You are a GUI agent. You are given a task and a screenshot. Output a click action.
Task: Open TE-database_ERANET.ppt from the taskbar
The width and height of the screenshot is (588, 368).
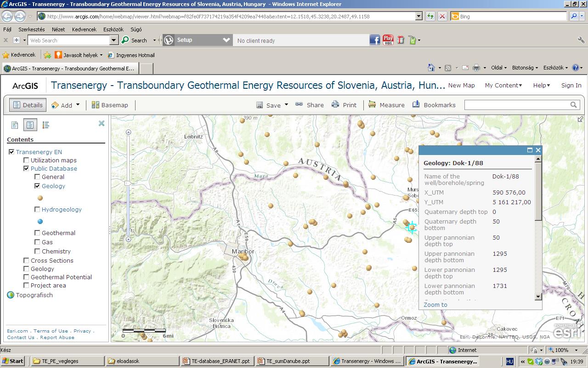pos(217,361)
